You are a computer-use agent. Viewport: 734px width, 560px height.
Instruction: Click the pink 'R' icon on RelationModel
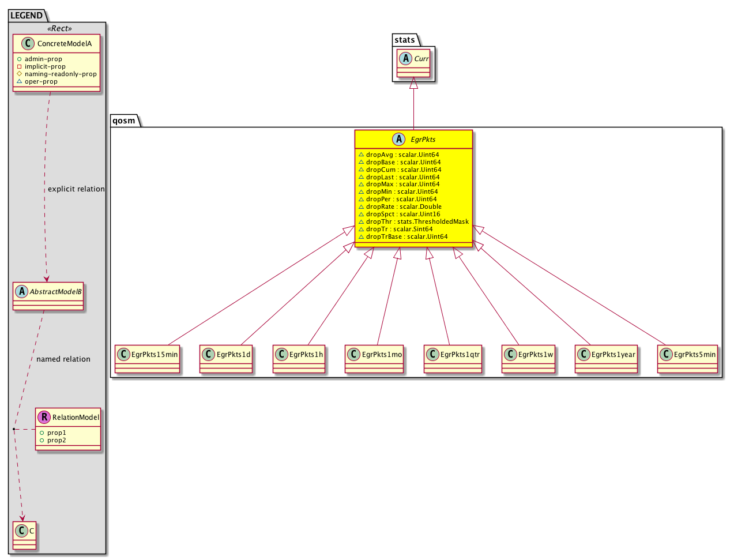(44, 417)
